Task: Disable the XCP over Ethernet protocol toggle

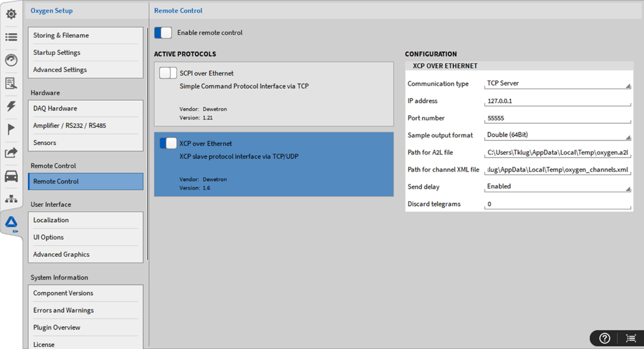Action: pyautogui.click(x=168, y=143)
